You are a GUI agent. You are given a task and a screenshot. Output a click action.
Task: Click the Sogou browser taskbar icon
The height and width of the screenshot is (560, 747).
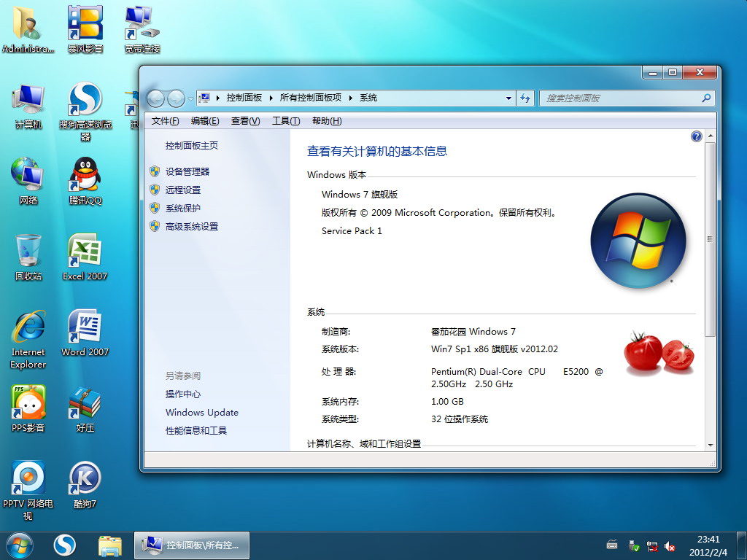click(x=65, y=545)
